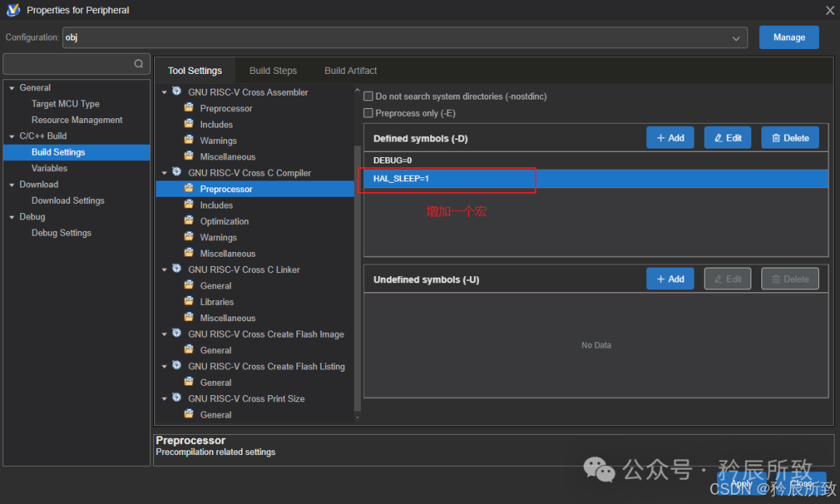Select Libraries under the C Linker
Image resolution: width=840 pixels, height=504 pixels.
[216, 302]
